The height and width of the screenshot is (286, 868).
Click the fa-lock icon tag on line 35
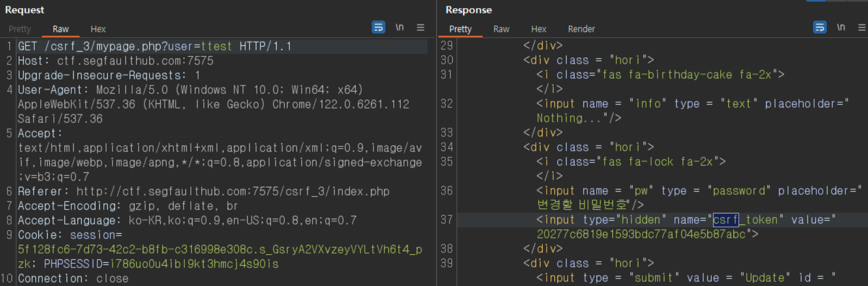631,161
